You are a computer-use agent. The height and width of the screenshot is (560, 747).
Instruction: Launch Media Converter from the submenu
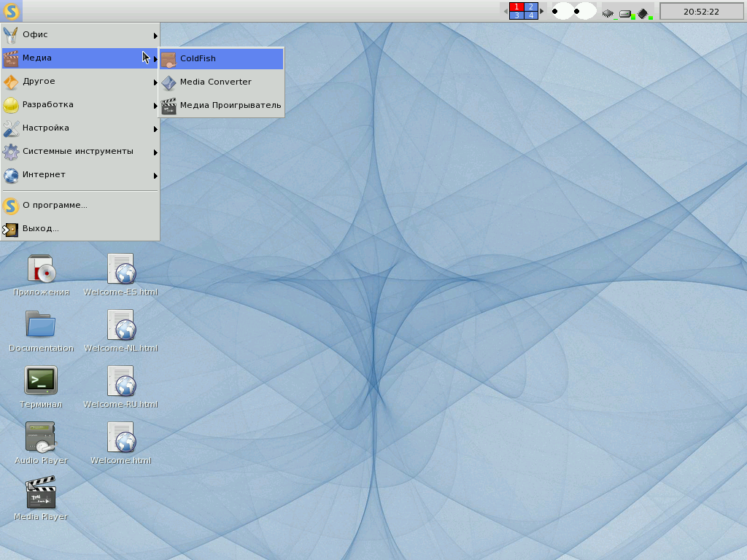[x=215, y=82]
